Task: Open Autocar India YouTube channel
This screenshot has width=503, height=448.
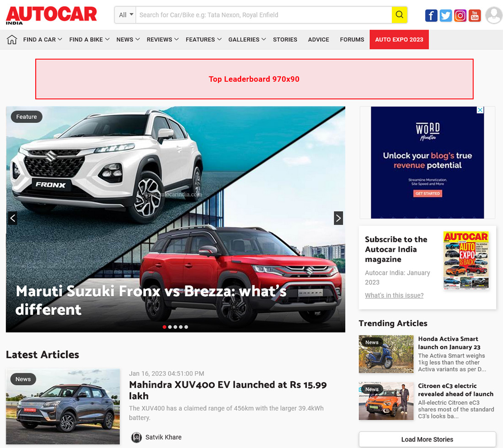Action: click(x=475, y=16)
